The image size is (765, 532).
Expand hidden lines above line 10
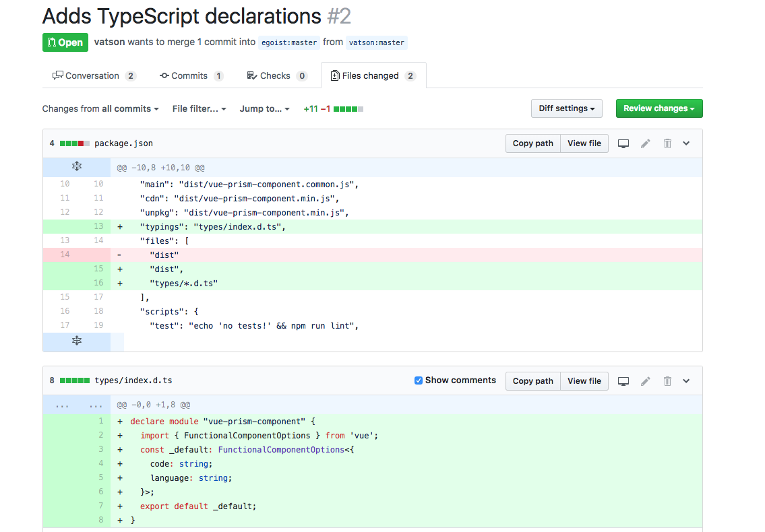pyautogui.click(x=77, y=167)
